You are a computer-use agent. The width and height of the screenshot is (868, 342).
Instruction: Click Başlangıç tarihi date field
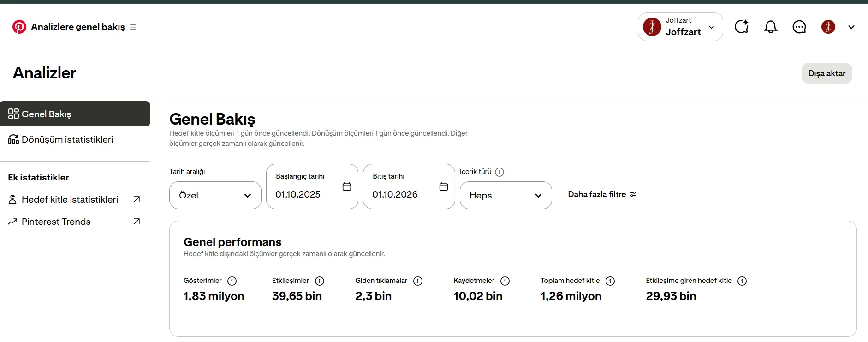tap(312, 186)
